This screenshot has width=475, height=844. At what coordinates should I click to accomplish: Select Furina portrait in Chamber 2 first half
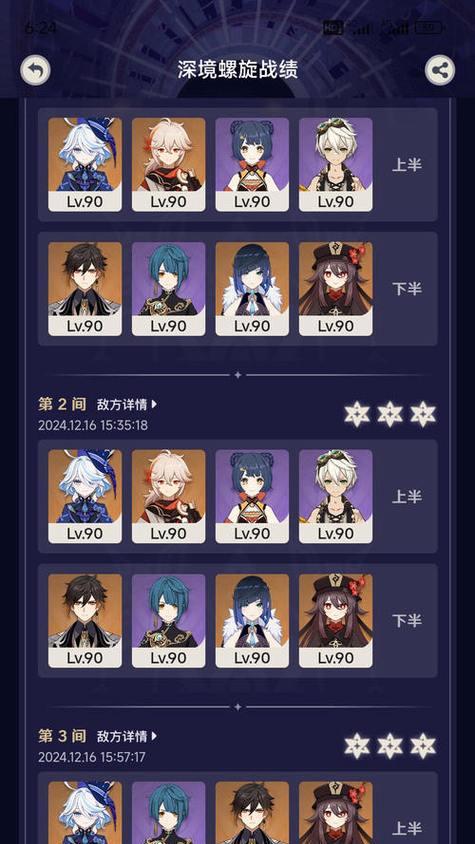[85, 496]
